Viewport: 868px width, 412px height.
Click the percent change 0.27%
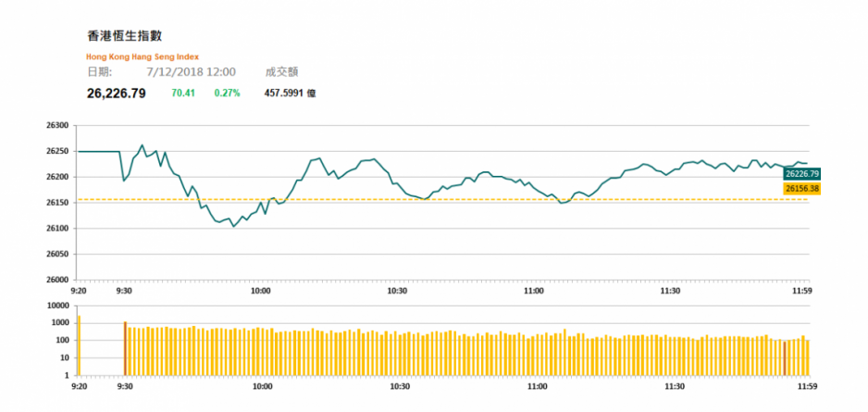pos(228,94)
